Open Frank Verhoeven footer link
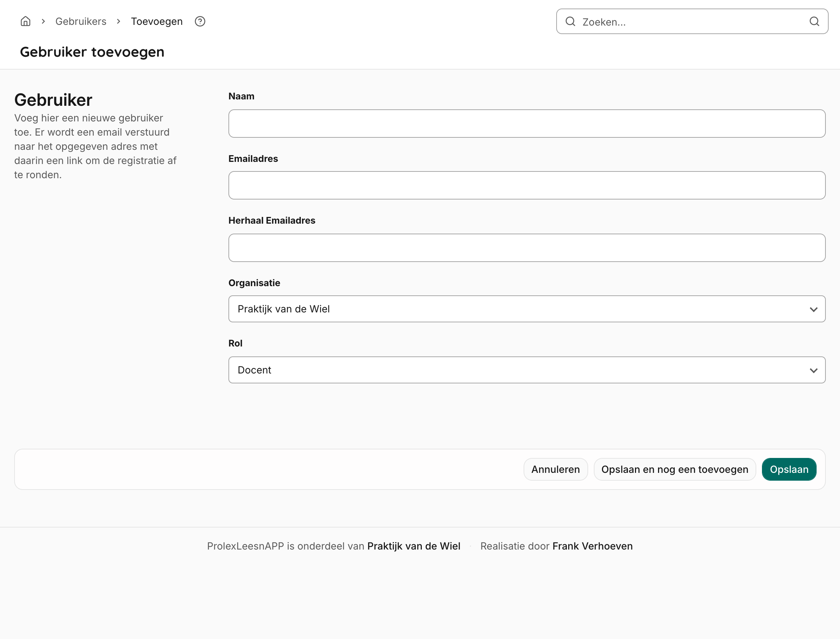Viewport: 840px width, 639px height. (x=592, y=546)
